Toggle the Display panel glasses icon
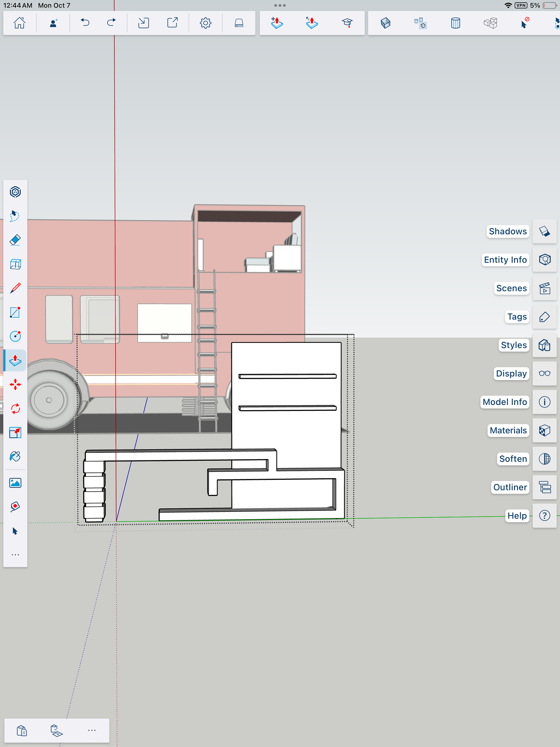This screenshot has height=747, width=560. (545, 373)
